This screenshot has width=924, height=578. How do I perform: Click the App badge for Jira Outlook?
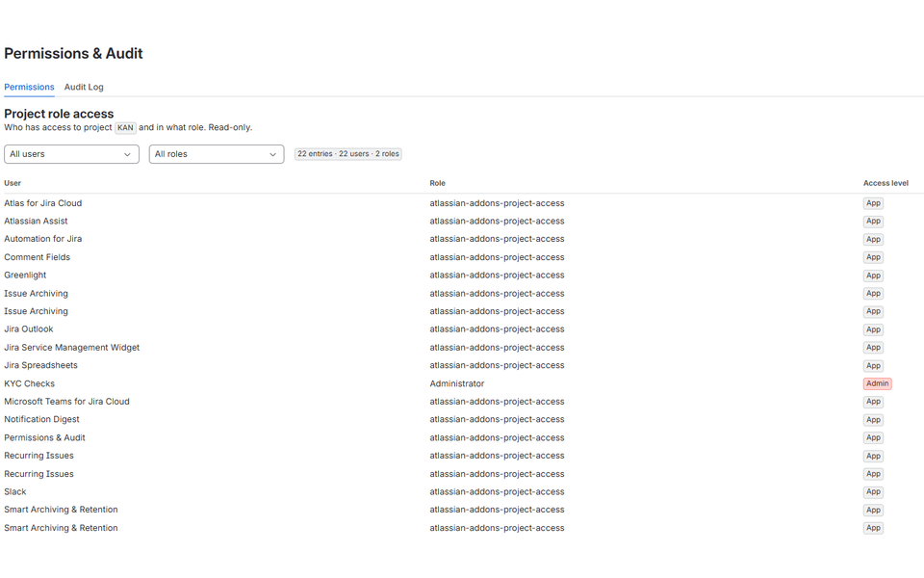(873, 329)
